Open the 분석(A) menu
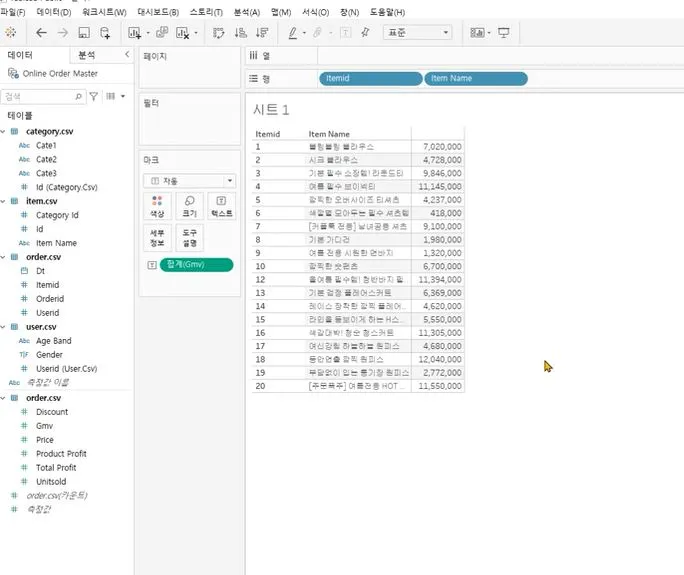This screenshot has width=684, height=575. tap(246, 12)
